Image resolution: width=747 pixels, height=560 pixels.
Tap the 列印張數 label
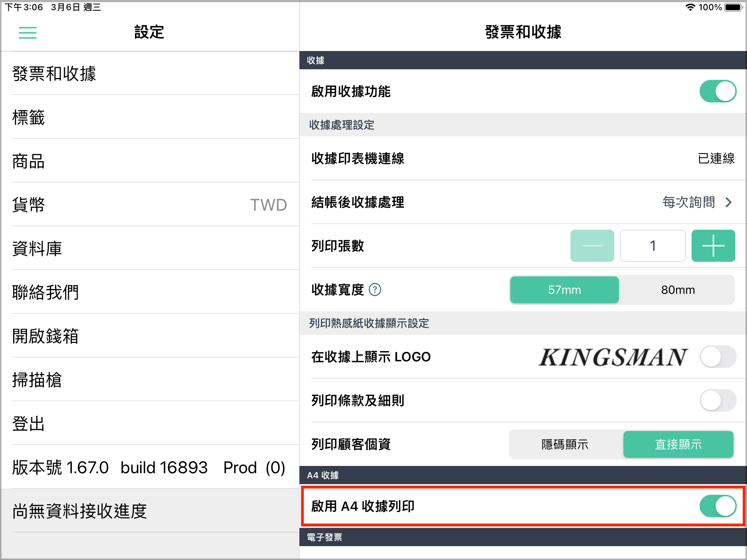pyautogui.click(x=338, y=246)
